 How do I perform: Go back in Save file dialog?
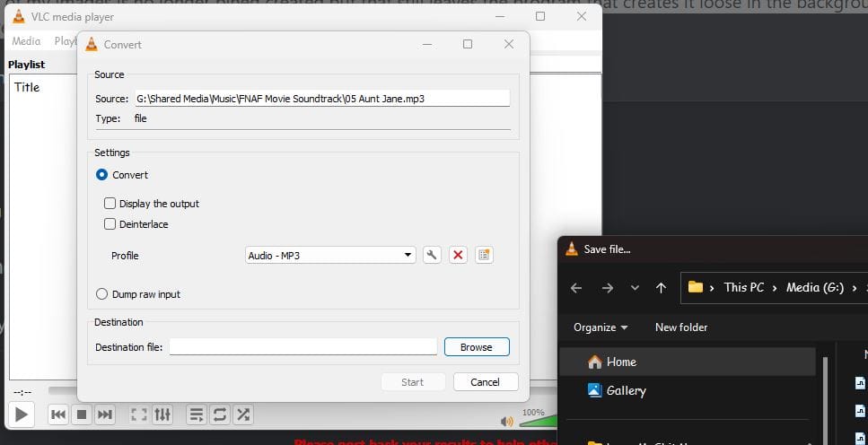click(x=576, y=288)
